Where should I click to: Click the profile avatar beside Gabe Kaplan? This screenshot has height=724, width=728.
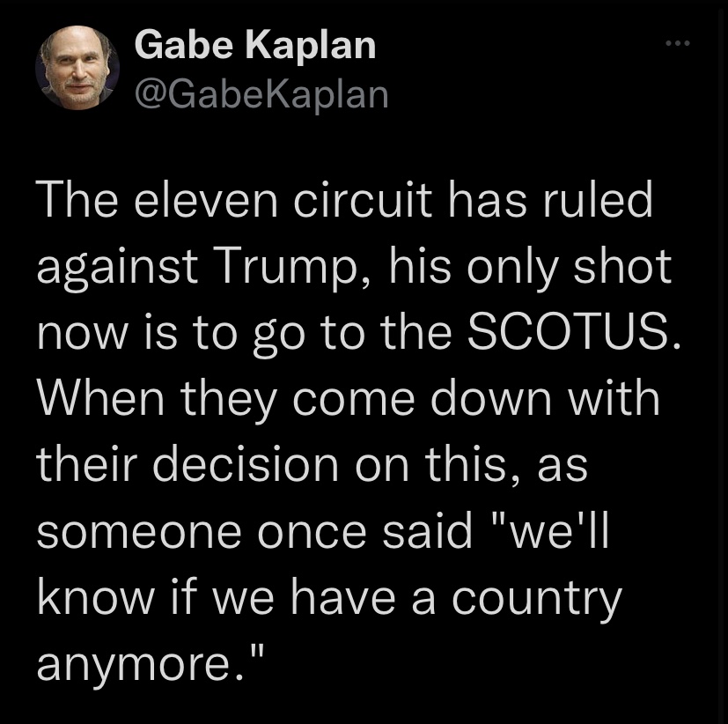coord(77,68)
